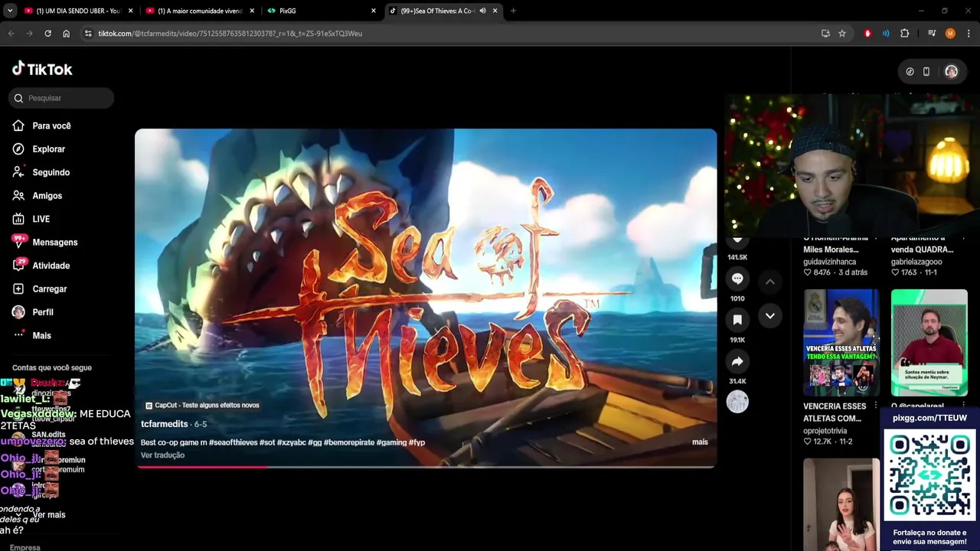Open the Santos mentiu sobre Neymar thumbnail
The image size is (980, 551).
click(x=929, y=342)
